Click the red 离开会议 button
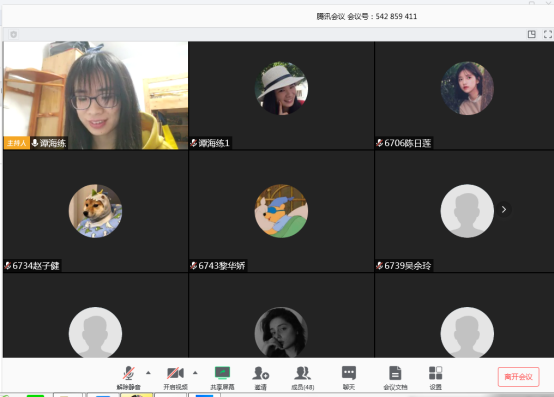554x397 pixels. click(518, 377)
